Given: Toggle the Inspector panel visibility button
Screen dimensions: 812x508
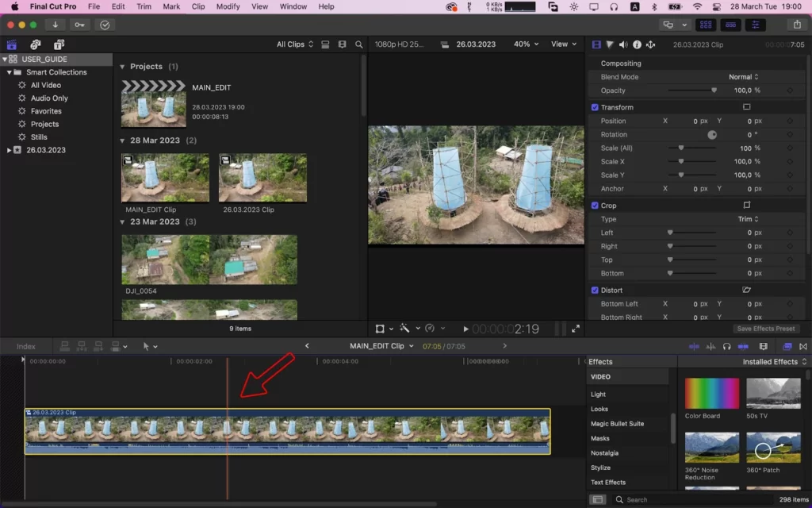Looking at the screenshot, I should [756, 25].
